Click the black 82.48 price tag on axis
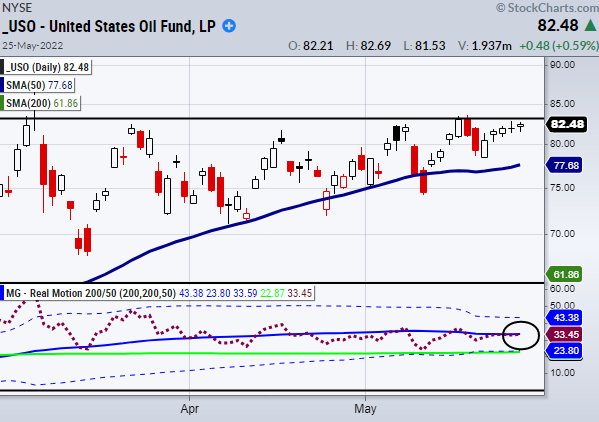599x422 pixels. click(x=567, y=124)
